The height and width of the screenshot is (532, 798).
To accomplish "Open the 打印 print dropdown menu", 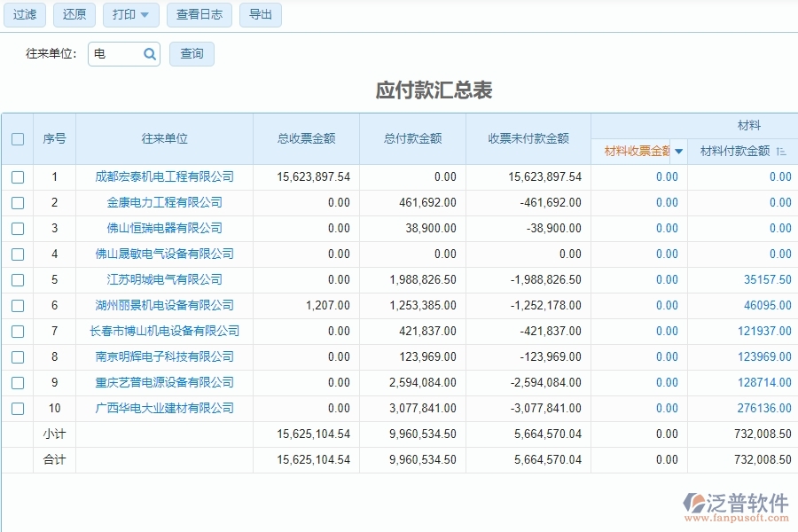I will (x=130, y=14).
